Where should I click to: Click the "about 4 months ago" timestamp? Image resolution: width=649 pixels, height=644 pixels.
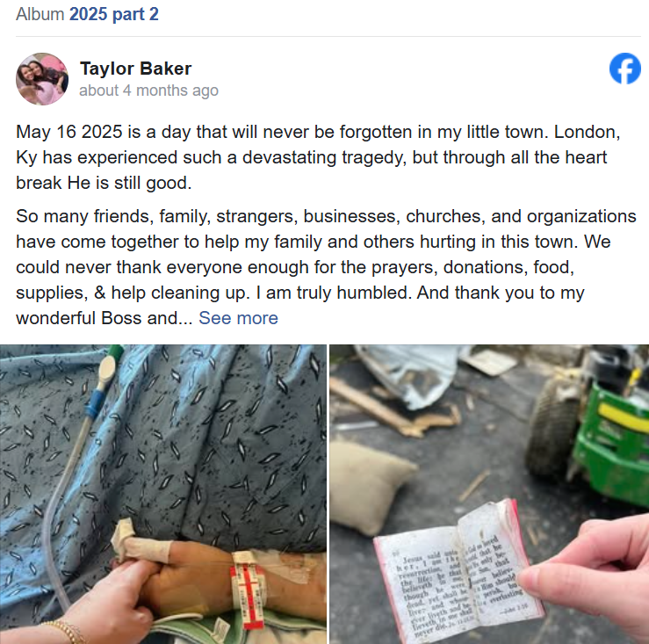148,90
